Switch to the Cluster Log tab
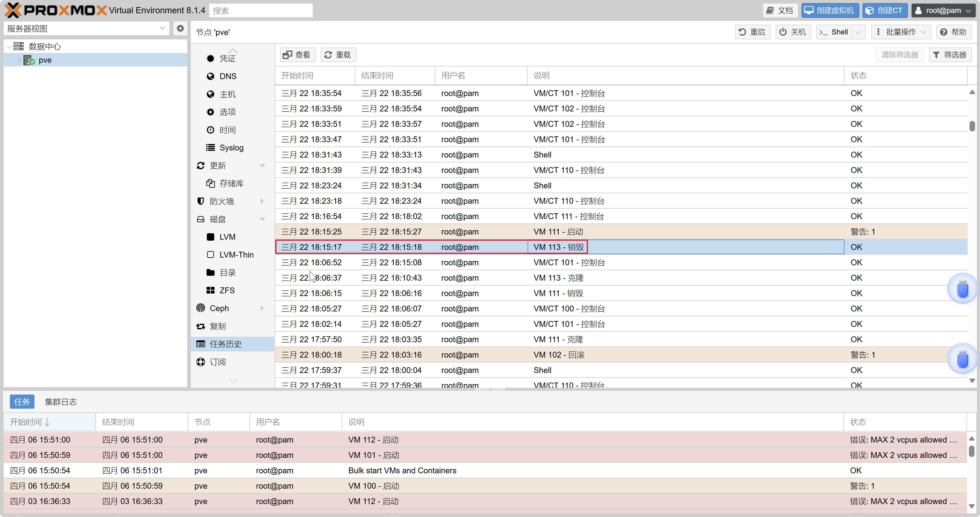 click(61, 402)
